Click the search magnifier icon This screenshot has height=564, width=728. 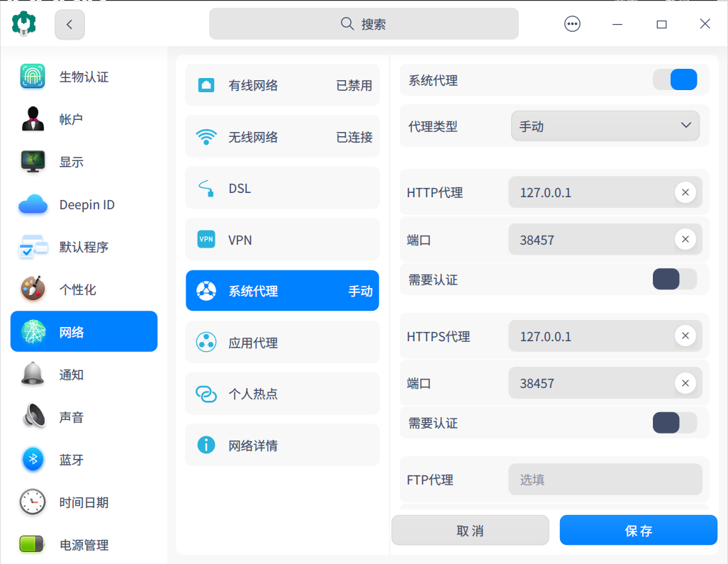347,23
